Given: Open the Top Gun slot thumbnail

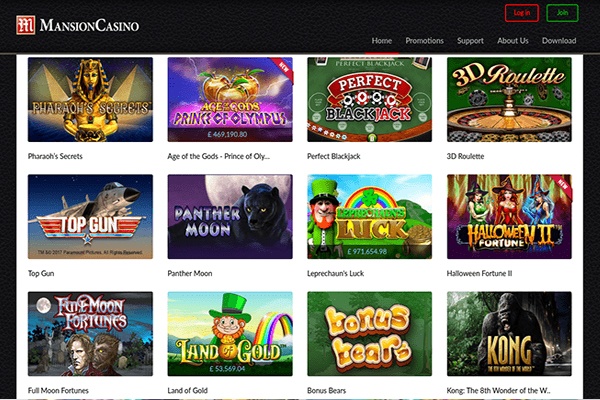Looking at the screenshot, I should click(x=90, y=217).
